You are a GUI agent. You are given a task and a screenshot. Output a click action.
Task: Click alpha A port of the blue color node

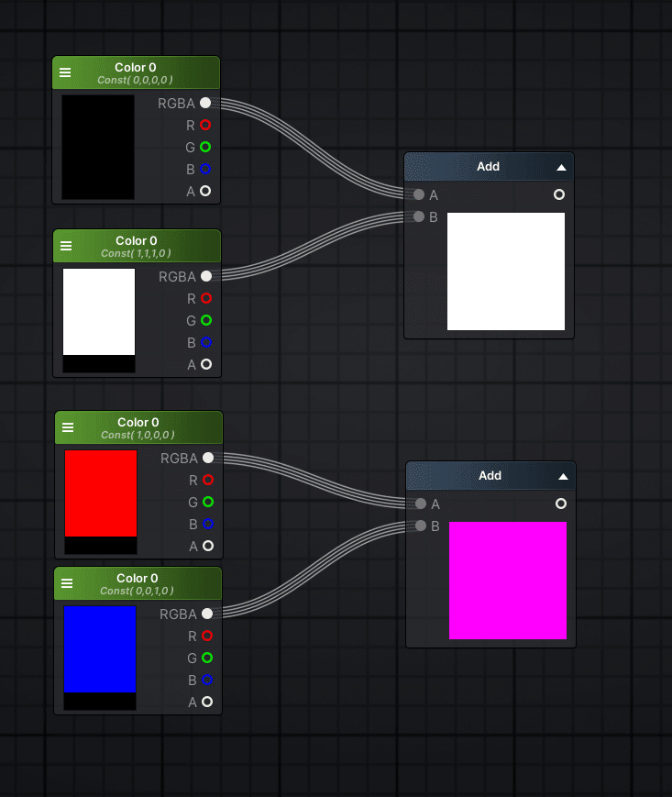tap(206, 702)
